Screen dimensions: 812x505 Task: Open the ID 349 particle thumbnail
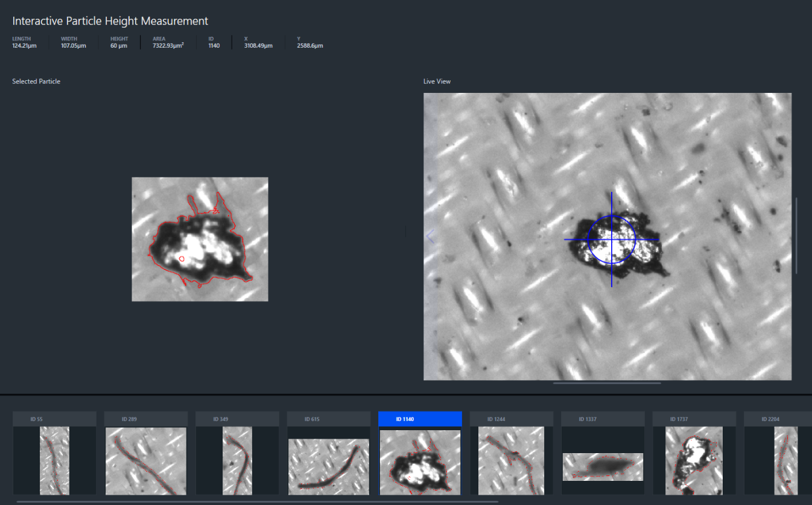click(237, 460)
